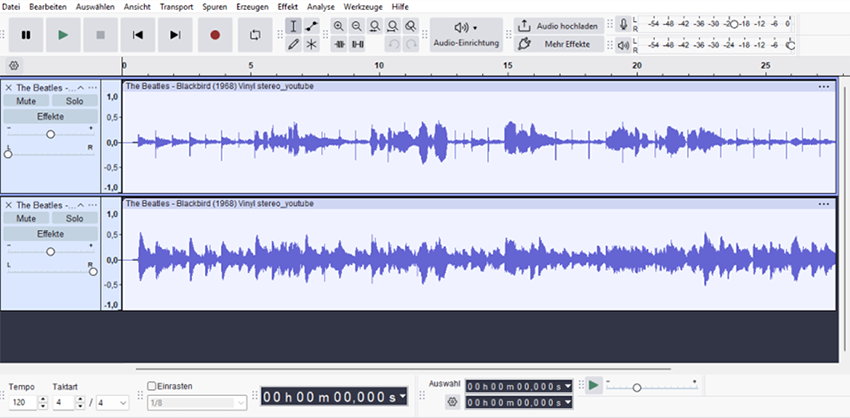Skip to start of the track
The image size is (850, 418).
coord(138,35)
